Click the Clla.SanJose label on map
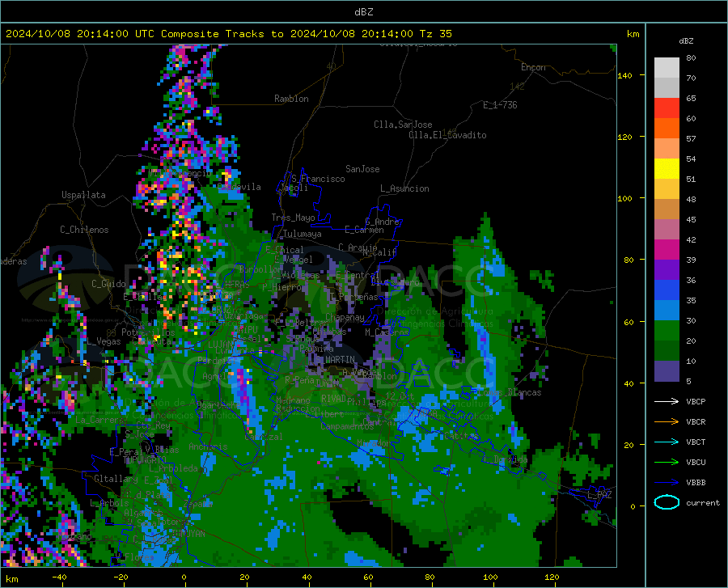728x588 pixels. pos(403,125)
